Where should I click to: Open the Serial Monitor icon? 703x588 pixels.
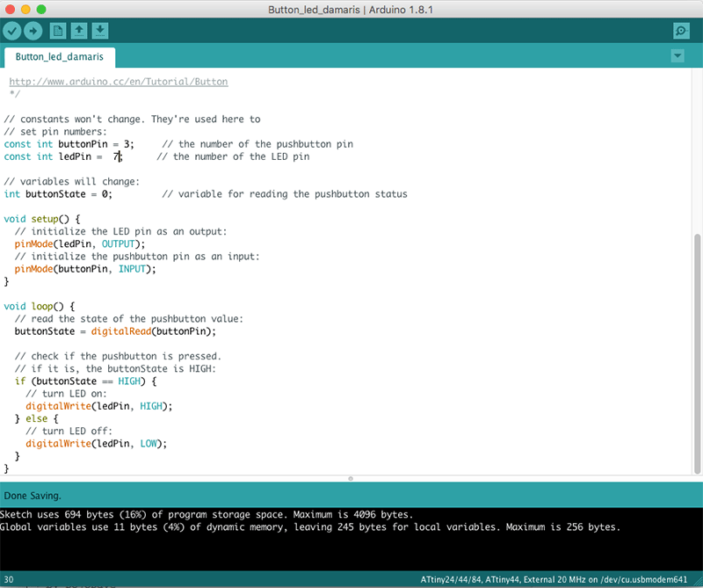point(681,31)
